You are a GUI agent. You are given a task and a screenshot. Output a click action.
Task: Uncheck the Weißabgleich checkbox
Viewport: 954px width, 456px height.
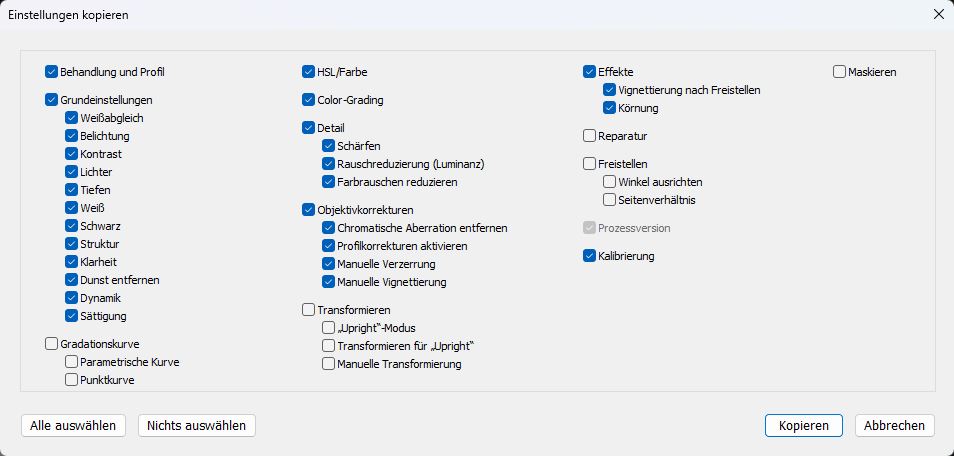(x=71, y=118)
